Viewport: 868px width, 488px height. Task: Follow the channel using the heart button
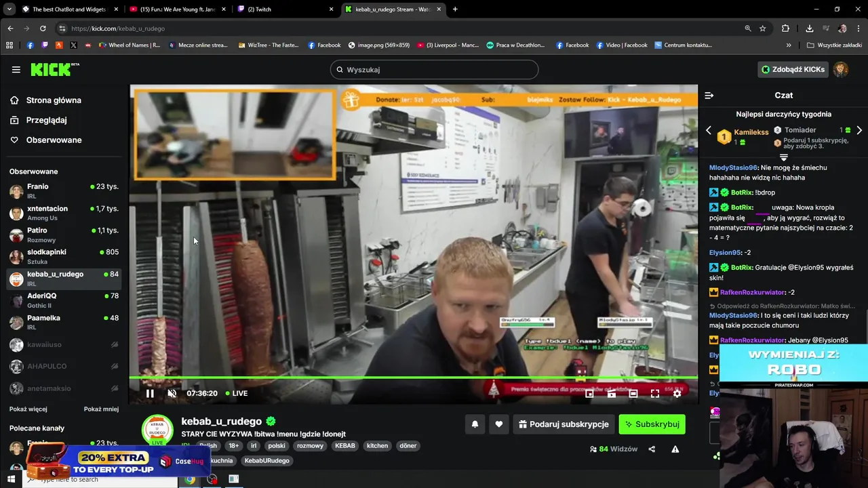coord(499,424)
